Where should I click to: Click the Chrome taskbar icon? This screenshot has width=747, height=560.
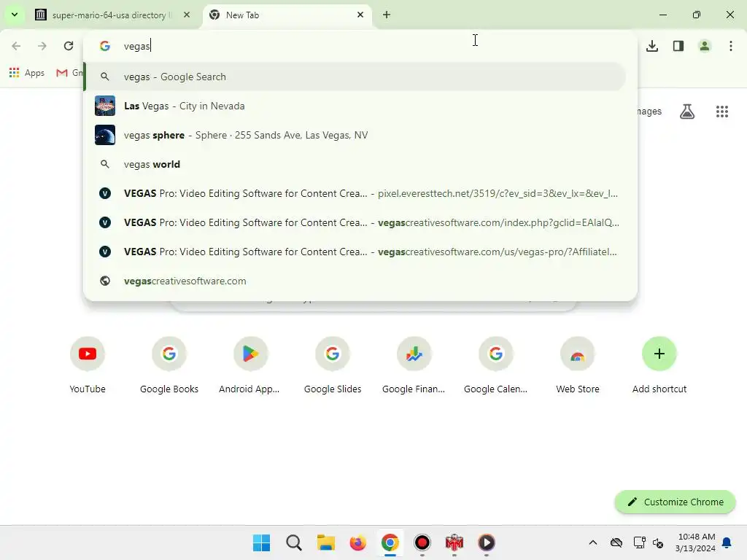point(390,542)
